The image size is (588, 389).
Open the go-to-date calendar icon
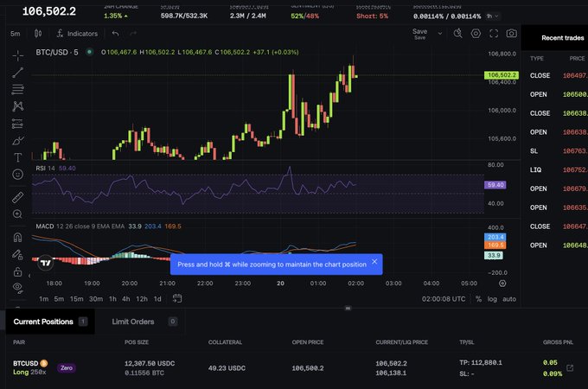pos(177,298)
